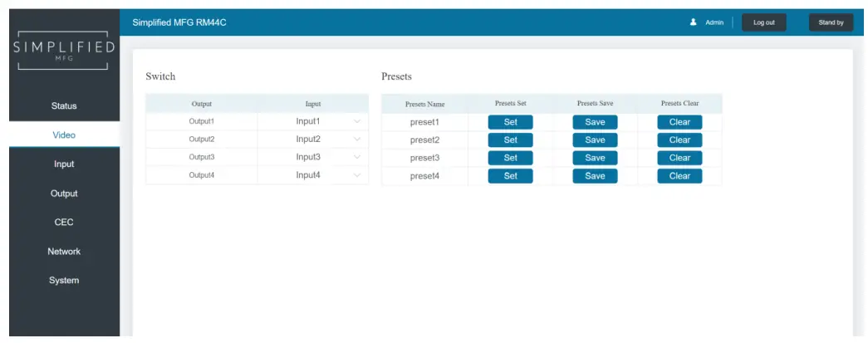Go to the Output sidebar menu
This screenshot has height=343, width=868.
[x=64, y=194]
